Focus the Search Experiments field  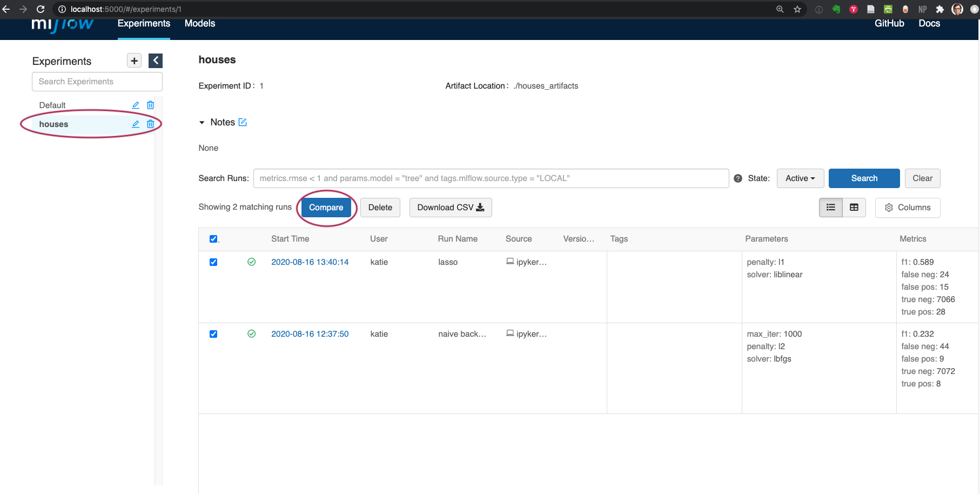click(x=97, y=82)
